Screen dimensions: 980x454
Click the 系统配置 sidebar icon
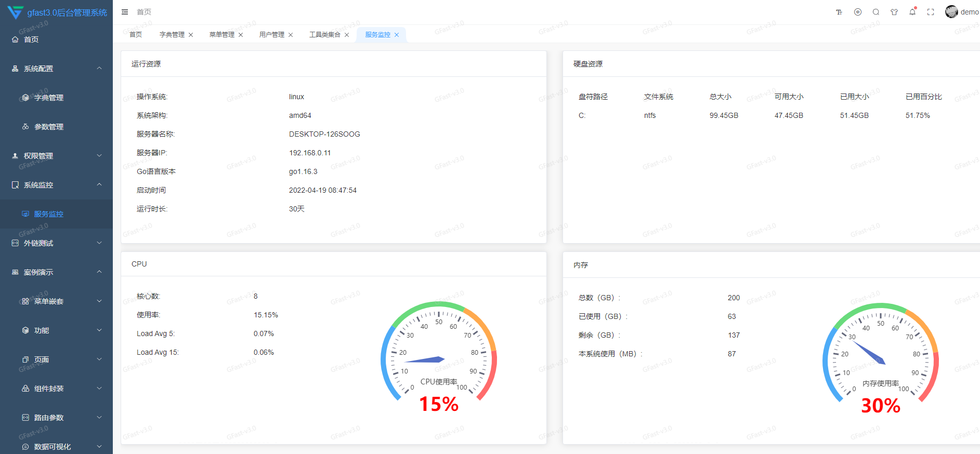(x=15, y=69)
